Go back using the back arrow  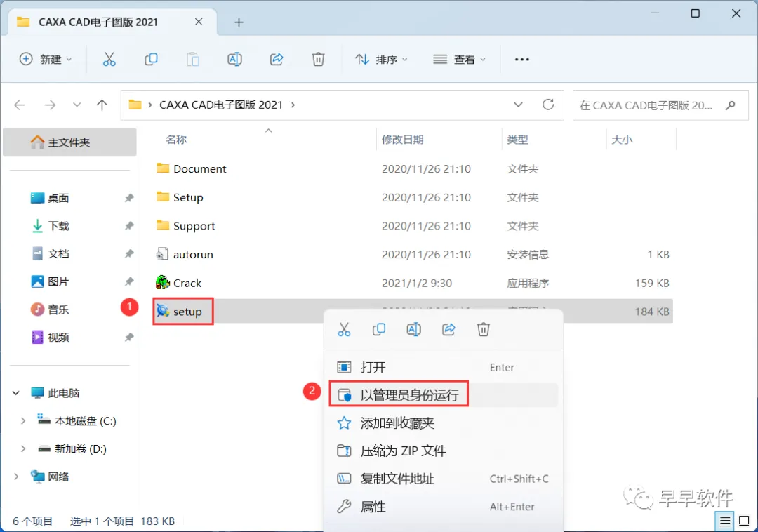[20, 105]
